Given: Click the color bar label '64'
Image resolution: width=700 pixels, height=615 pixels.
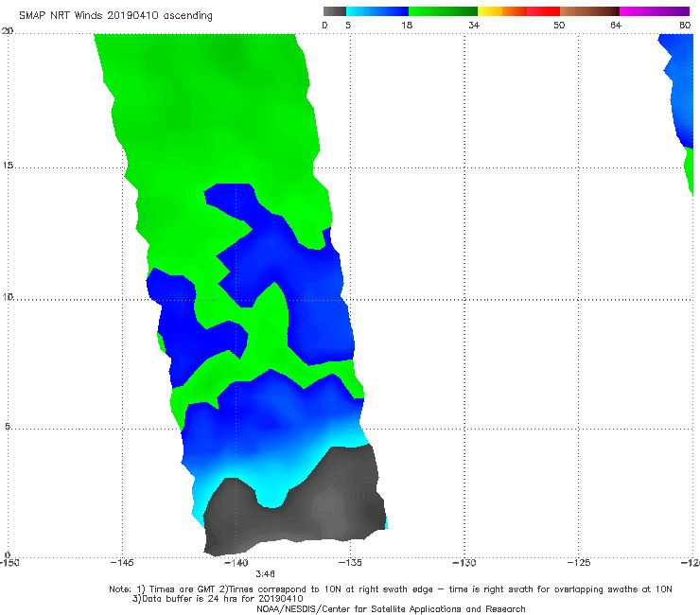Looking at the screenshot, I should (x=616, y=25).
